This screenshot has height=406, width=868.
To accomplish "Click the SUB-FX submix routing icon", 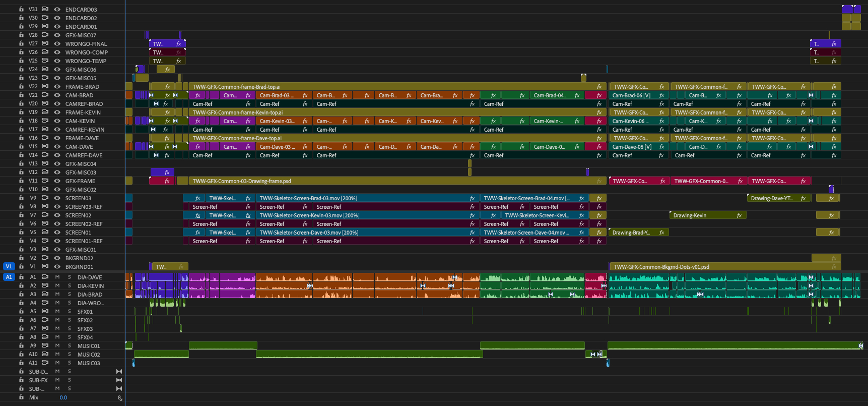I will [x=119, y=380].
